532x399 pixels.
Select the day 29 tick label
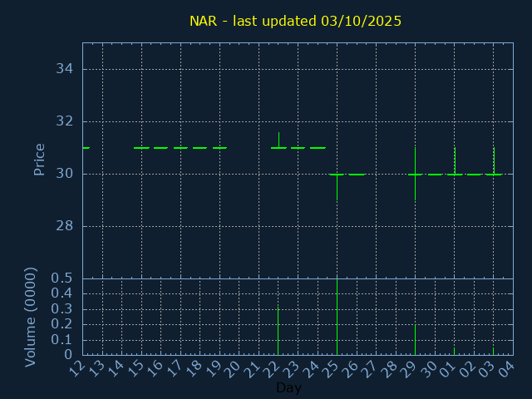pyautogui.click(x=410, y=368)
